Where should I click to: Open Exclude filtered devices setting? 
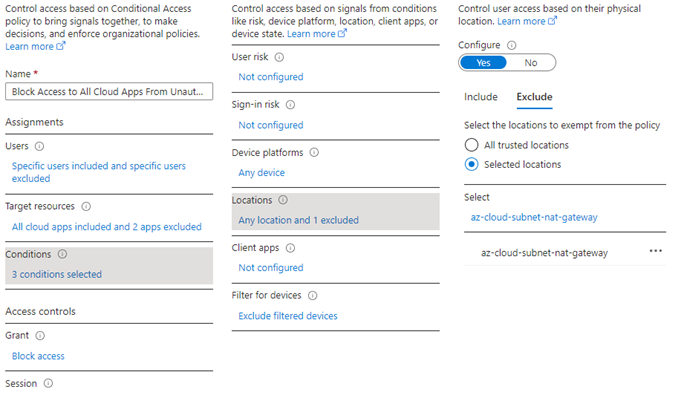coord(288,316)
